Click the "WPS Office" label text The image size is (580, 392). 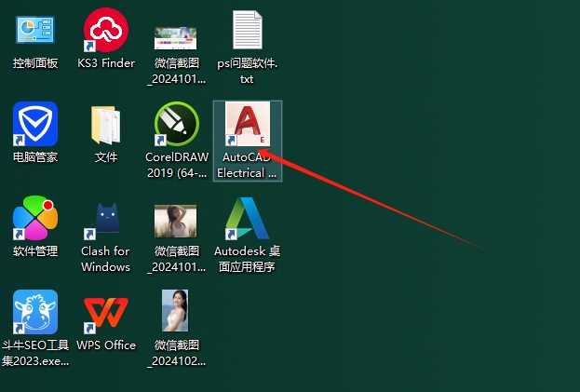106,345
